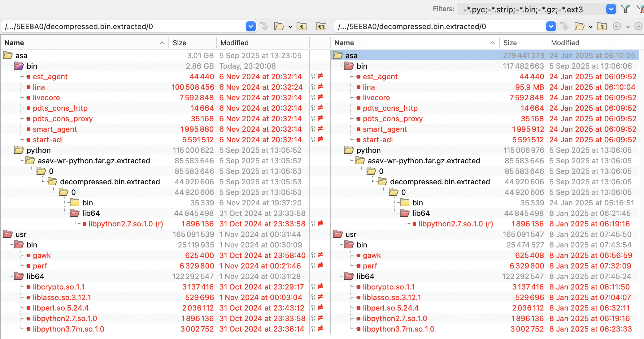
Task: Click the difference icon beside gawk row
Action: (x=320, y=255)
